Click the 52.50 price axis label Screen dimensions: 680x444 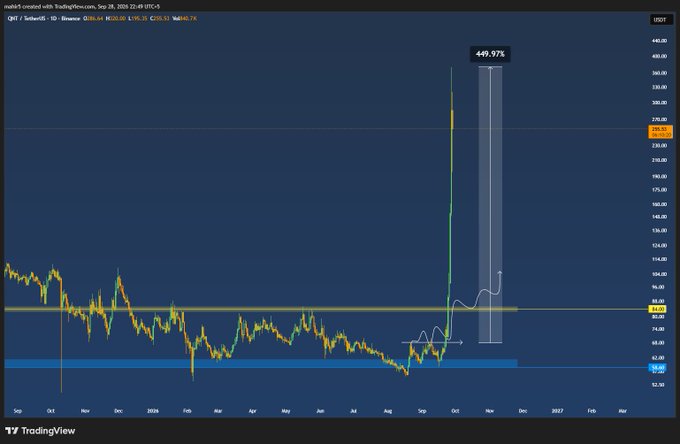point(658,385)
